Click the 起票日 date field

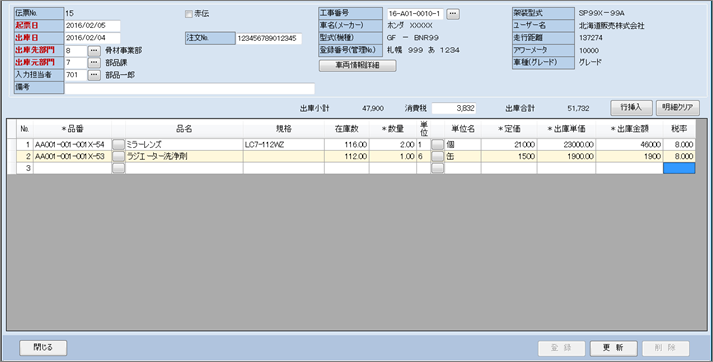pos(92,26)
